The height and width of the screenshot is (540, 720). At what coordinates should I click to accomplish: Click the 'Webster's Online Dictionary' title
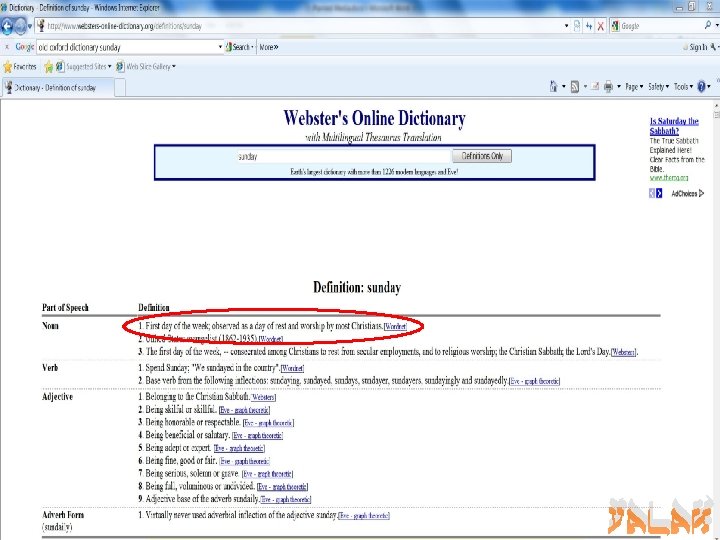(x=374, y=118)
